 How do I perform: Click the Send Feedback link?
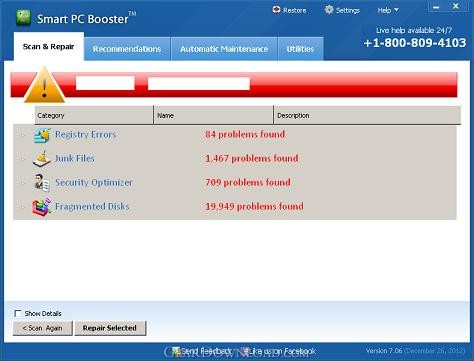pos(206,351)
